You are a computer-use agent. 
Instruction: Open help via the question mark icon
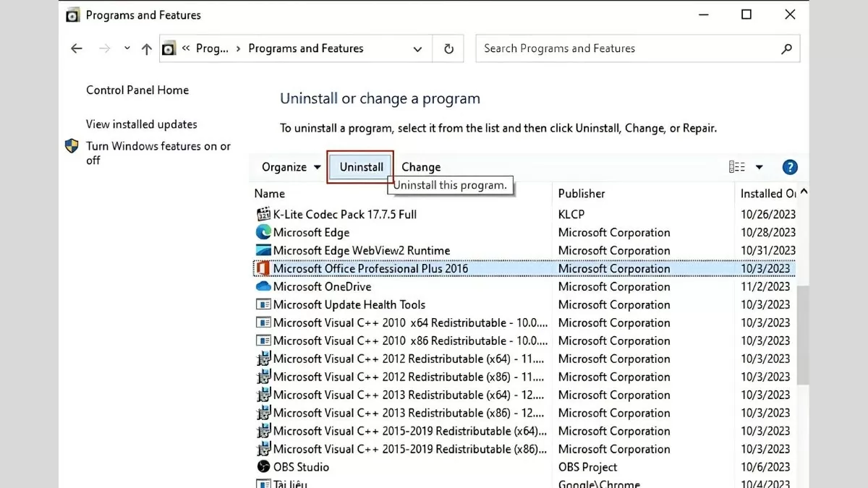(790, 167)
